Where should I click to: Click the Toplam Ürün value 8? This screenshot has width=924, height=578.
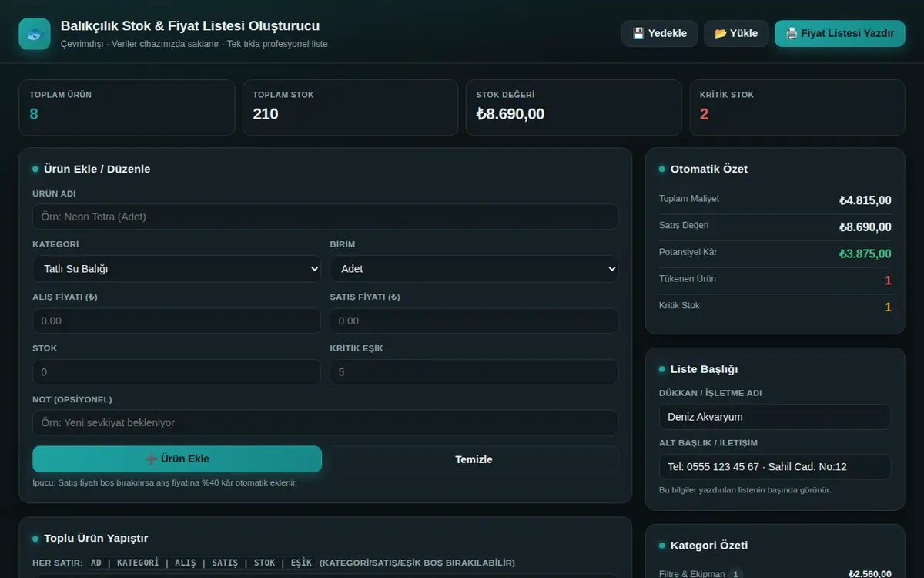[x=34, y=114]
